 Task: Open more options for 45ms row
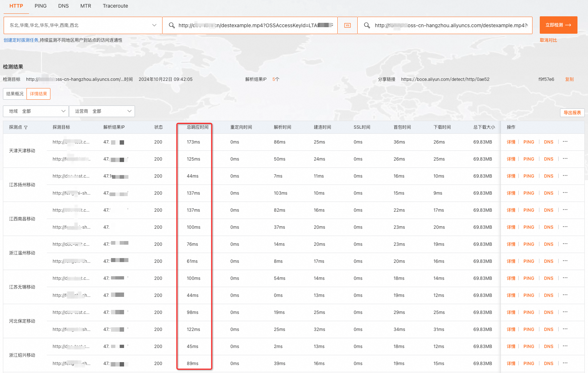pos(565,346)
